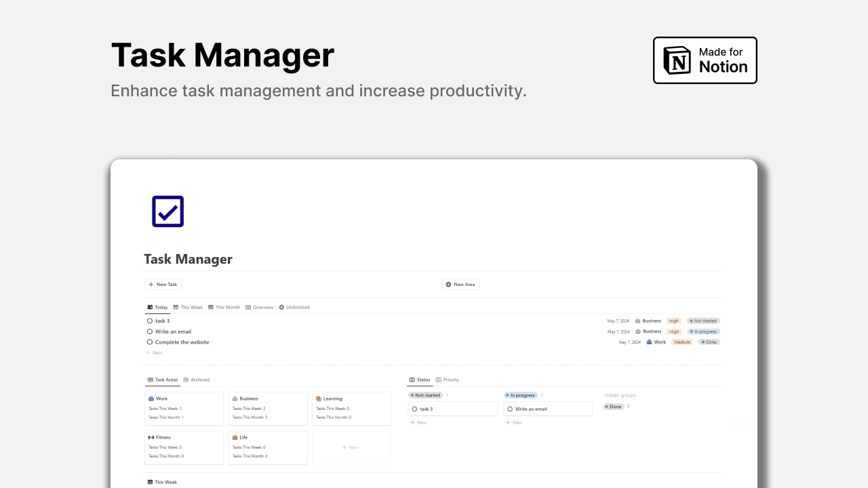The width and height of the screenshot is (868, 488).
Task: Click the Task Manager checkbox page icon
Action: 167,211
